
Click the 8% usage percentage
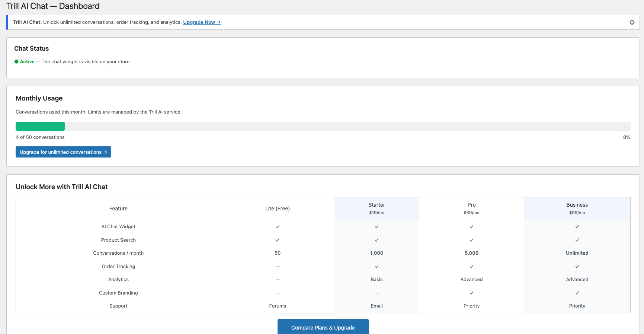coord(627,137)
